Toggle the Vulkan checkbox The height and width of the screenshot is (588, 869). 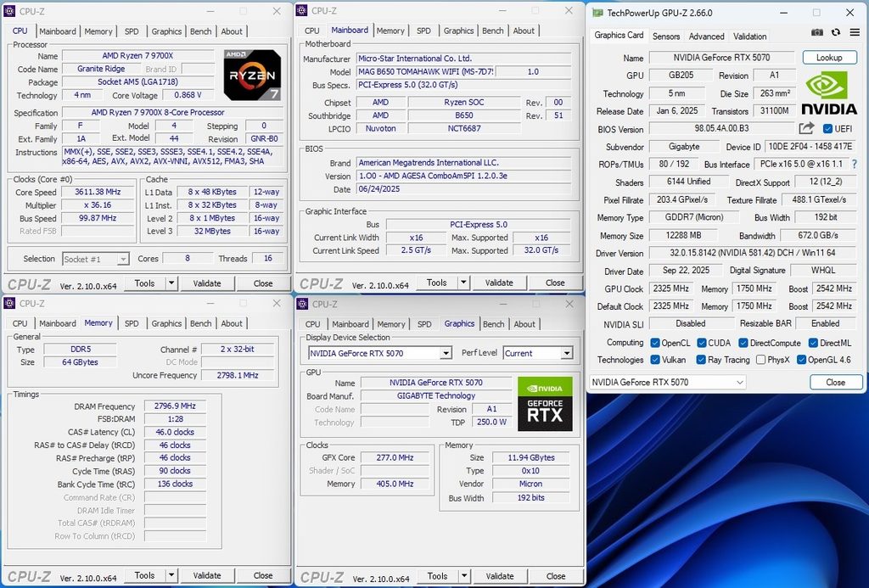coord(655,360)
